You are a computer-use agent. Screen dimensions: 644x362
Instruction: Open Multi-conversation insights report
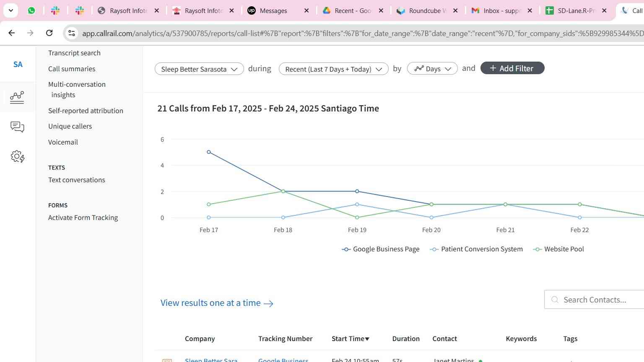77,90
